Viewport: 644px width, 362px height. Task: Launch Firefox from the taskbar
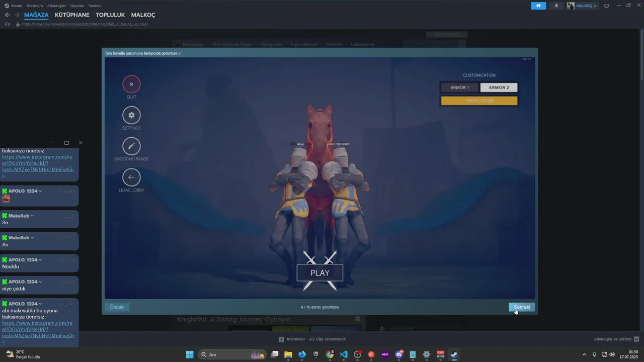pyautogui.click(x=302, y=354)
